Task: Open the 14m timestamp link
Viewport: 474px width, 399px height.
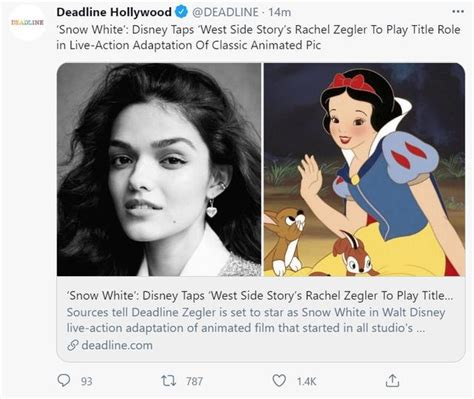Action: pyautogui.click(x=280, y=12)
